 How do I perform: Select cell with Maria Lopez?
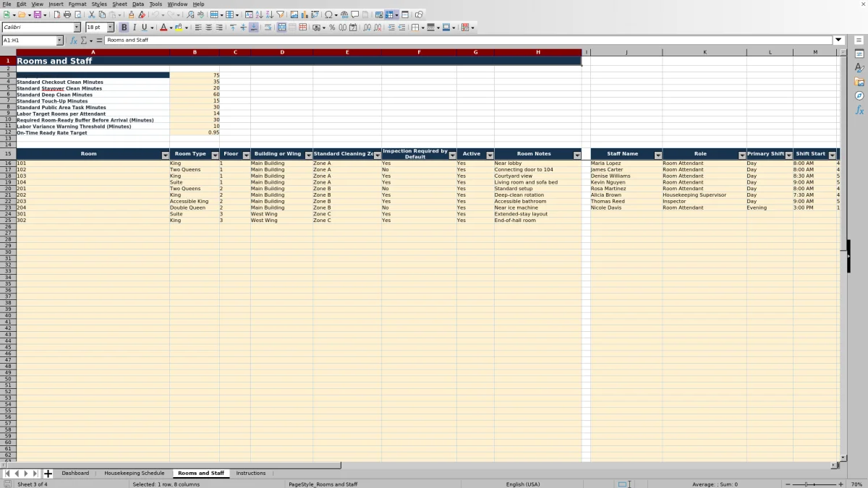click(626, 163)
